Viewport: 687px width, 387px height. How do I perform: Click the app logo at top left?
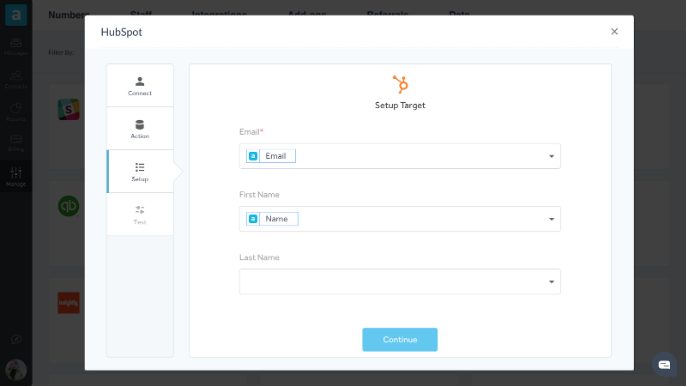pyautogui.click(x=16, y=15)
